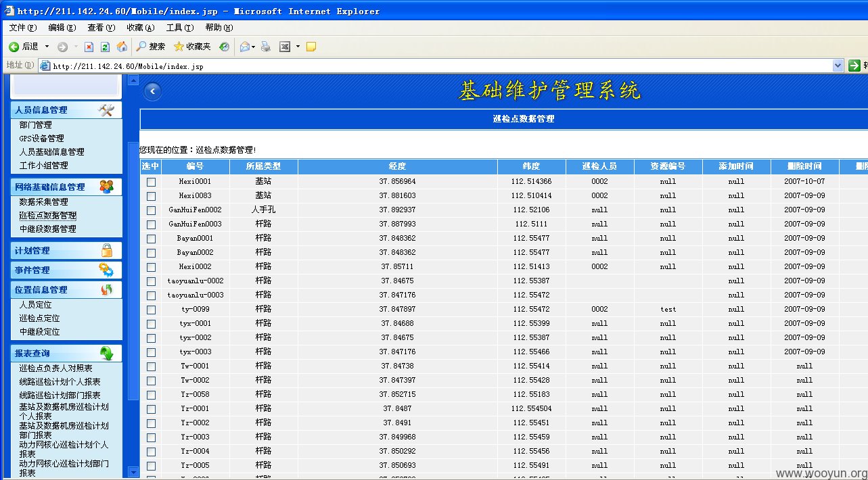Collapse the 位置信息管理 section
The height and width of the screenshot is (480, 868).
(66, 289)
